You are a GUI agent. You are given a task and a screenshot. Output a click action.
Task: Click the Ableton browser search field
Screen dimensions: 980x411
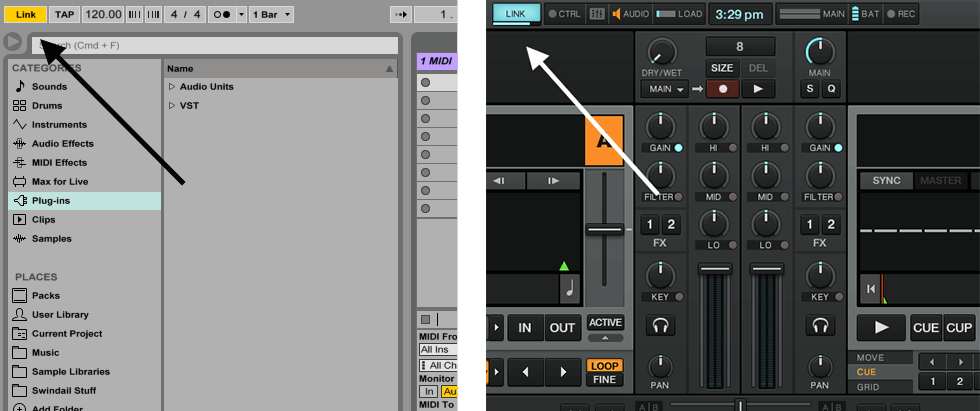point(215,46)
